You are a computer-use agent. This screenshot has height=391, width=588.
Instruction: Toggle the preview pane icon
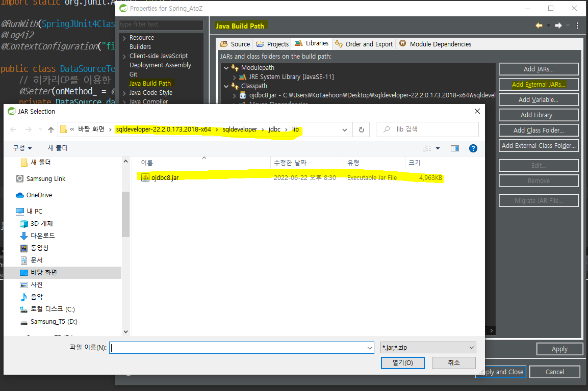click(x=455, y=148)
